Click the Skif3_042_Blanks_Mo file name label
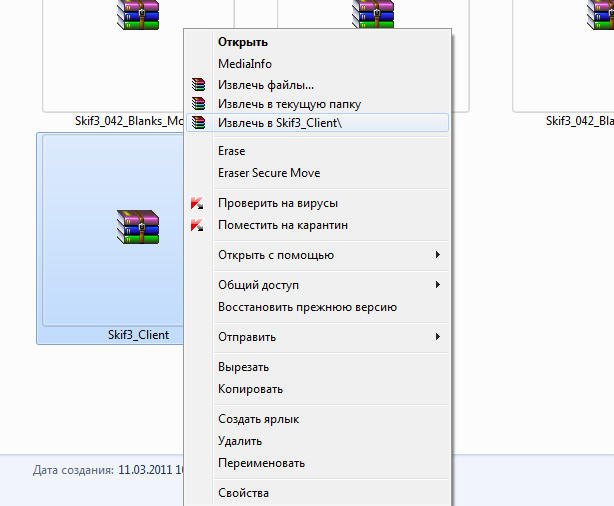 [129, 121]
